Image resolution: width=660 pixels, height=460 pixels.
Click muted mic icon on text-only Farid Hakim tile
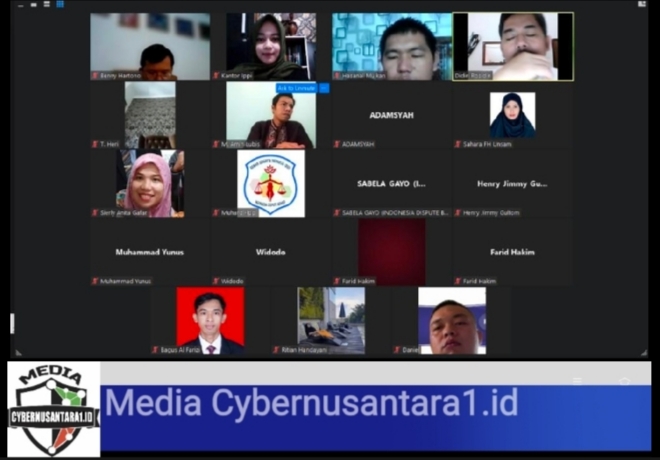point(458,281)
